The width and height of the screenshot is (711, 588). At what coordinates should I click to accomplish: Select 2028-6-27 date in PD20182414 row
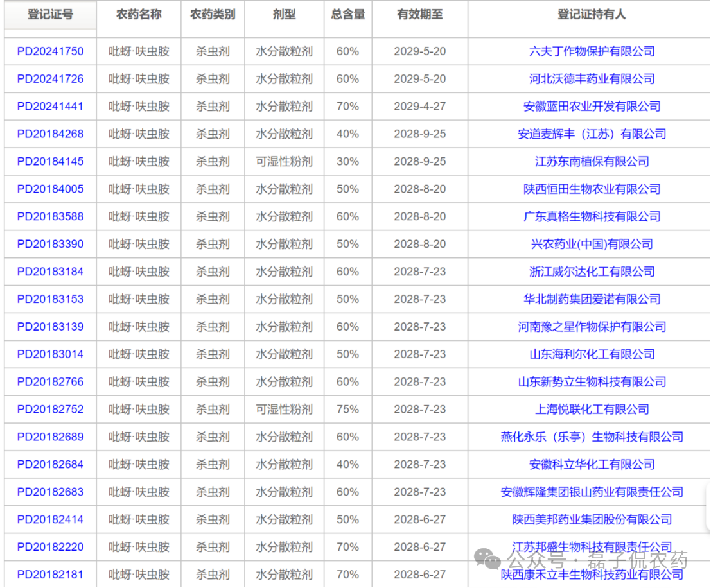pos(420,519)
